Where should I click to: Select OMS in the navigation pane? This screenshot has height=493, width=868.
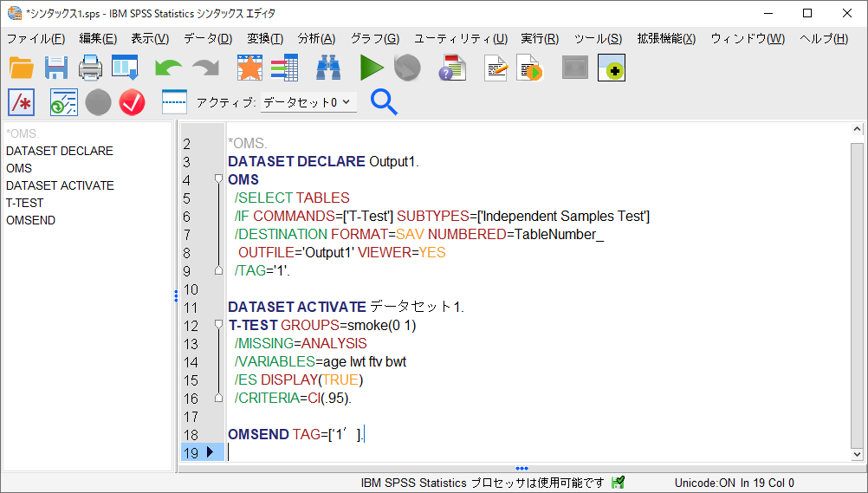coord(19,168)
